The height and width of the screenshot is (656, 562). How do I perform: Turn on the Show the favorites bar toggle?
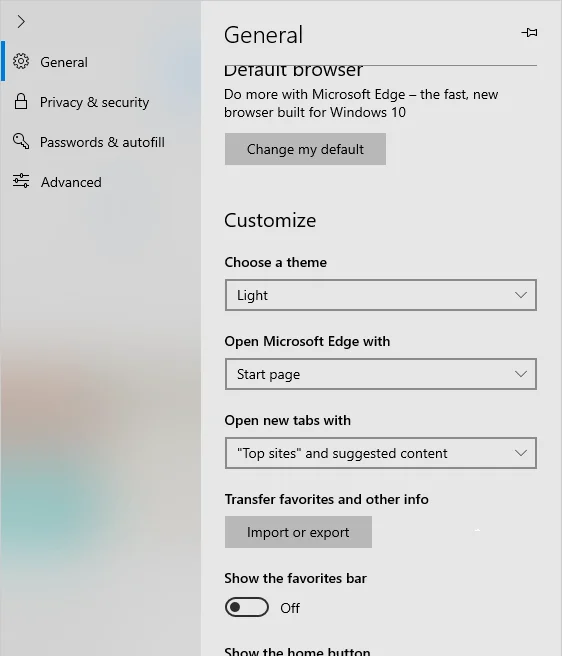(246, 607)
